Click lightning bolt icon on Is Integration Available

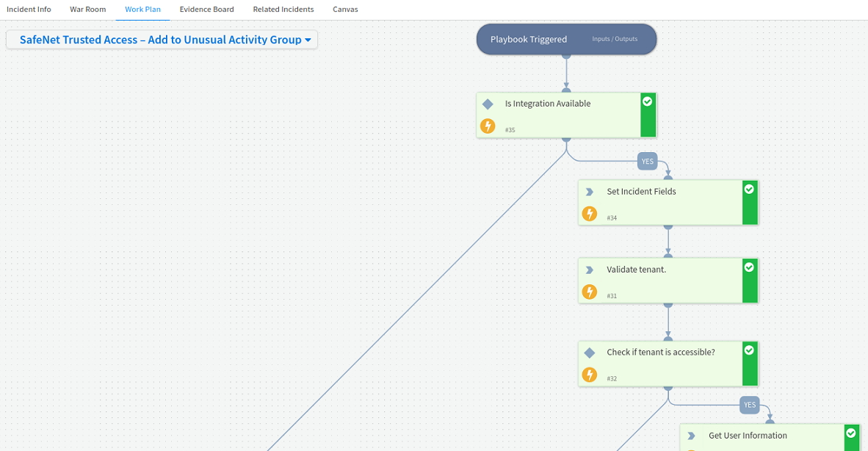pyautogui.click(x=488, y=126)
